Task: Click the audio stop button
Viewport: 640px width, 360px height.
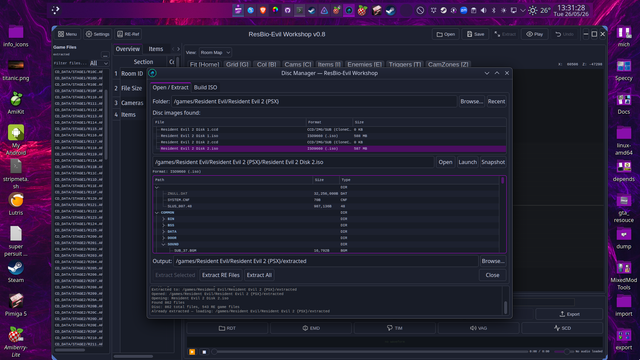Action: point(204,352)
